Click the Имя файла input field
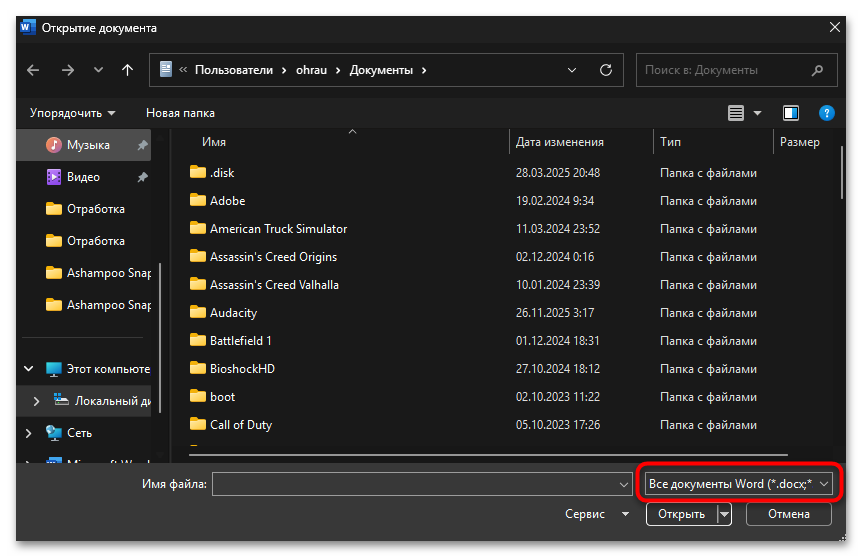 (x=415, y=484)
